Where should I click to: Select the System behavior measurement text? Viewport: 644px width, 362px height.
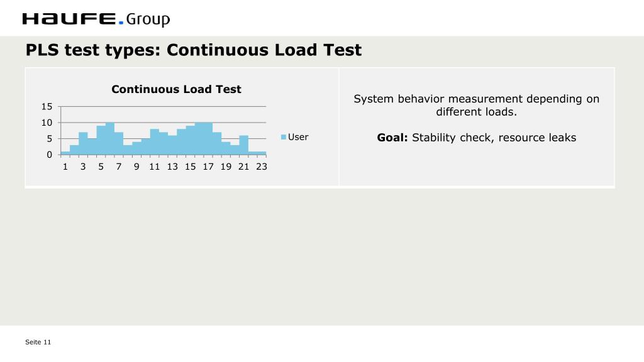coord(477,105)
